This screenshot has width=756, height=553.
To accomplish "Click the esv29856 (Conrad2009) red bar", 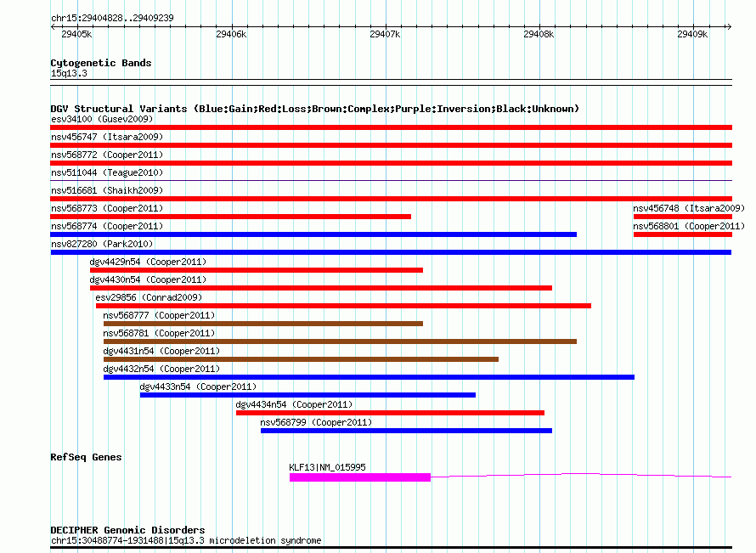I will click(344, 306).
